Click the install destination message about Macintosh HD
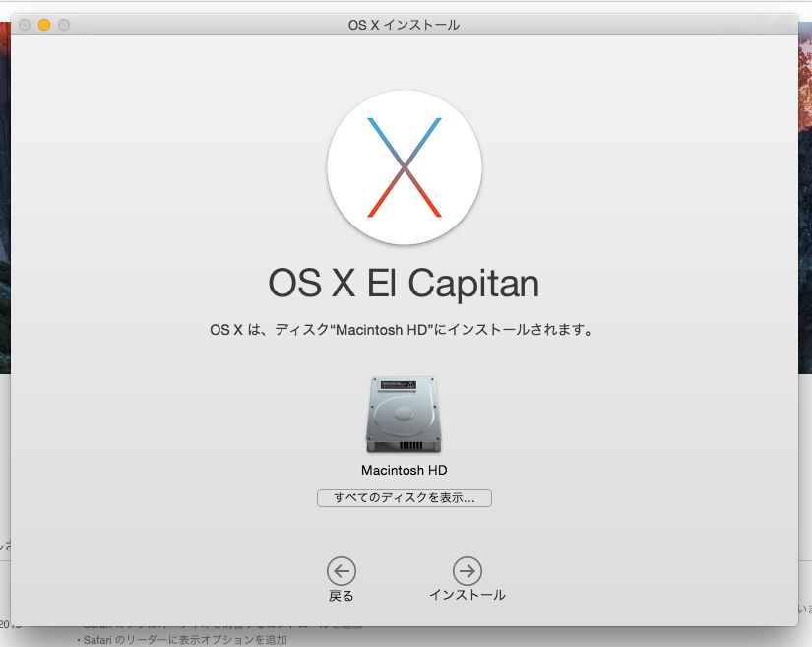This screenshot has height=647, width=812. [x=402, y=330]
